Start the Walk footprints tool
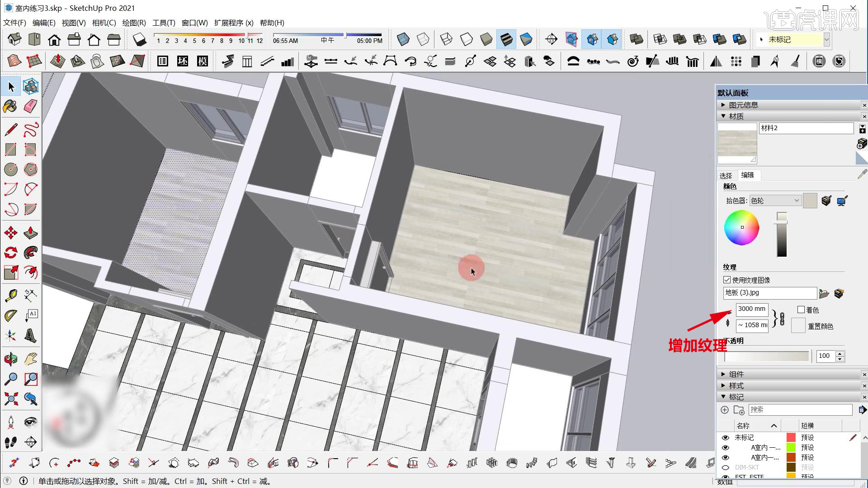 click(11, 442)
